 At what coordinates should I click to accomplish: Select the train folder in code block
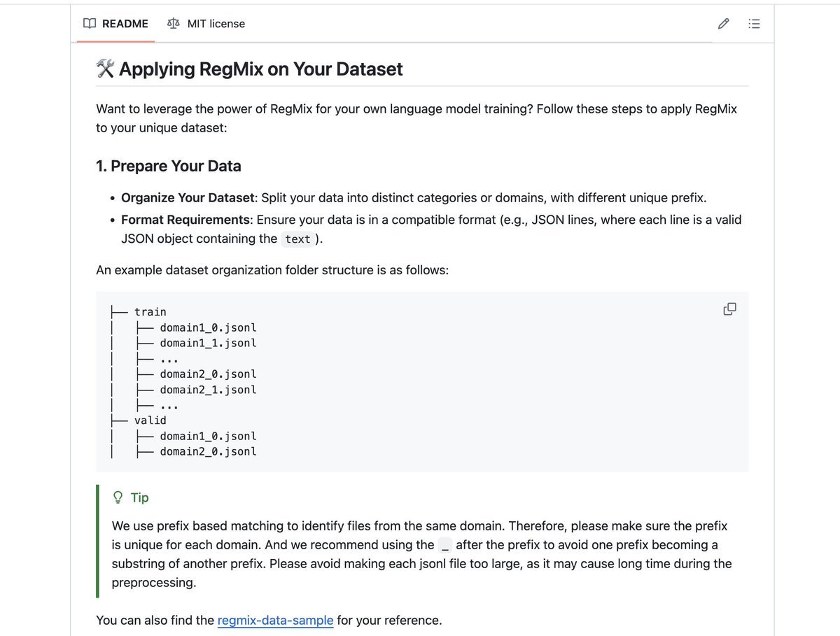pyautogui.click(x=150, y=312)
